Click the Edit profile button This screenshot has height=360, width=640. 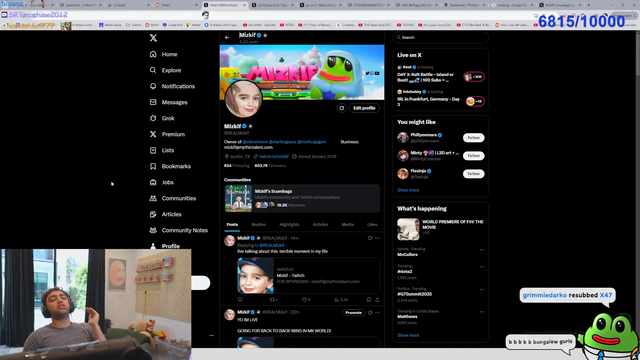pyautogui.click(x=364, y=108)
